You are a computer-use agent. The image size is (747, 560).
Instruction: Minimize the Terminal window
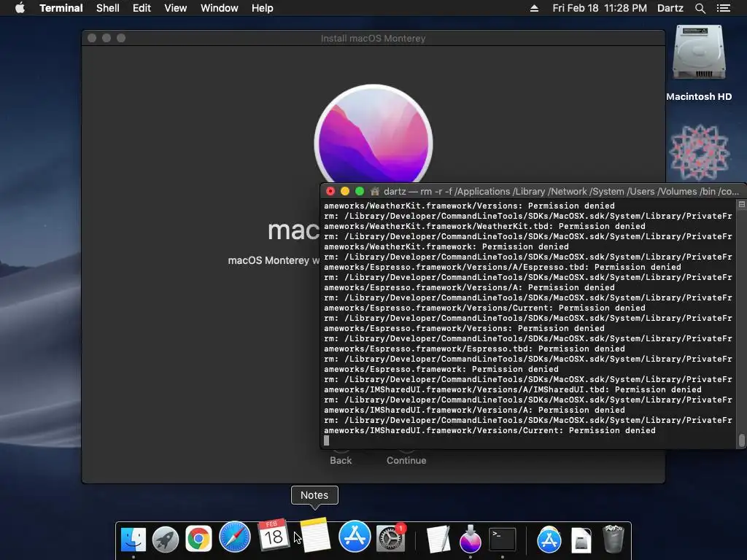pyautogui.click(x=345, y=192)
